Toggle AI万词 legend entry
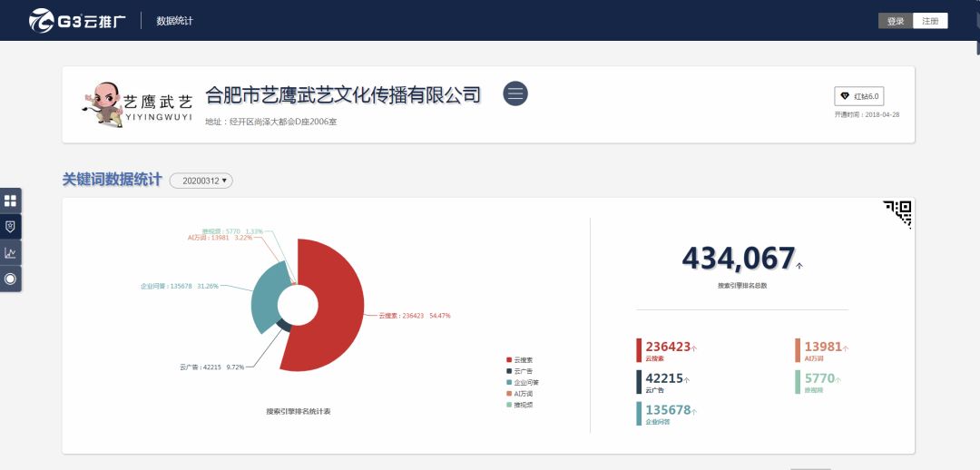 (x=519, y=394)
